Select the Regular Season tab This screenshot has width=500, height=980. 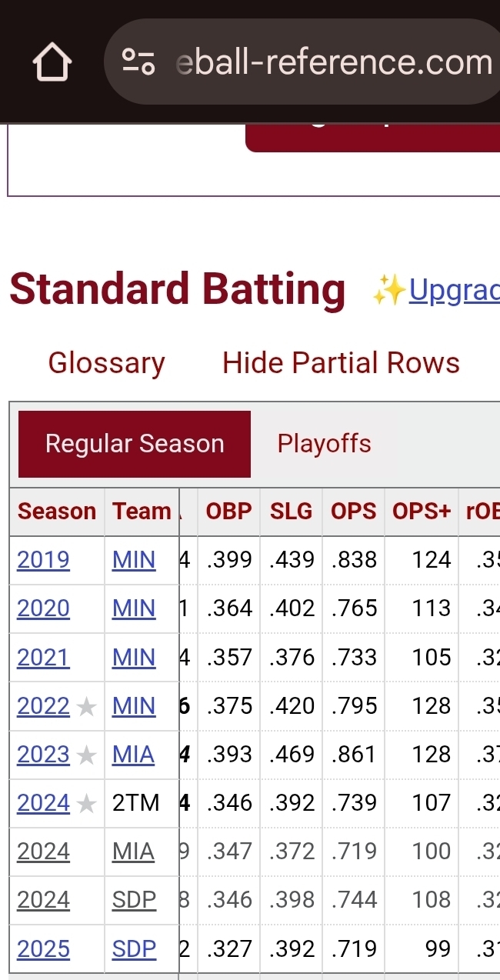tap(135, 444)
